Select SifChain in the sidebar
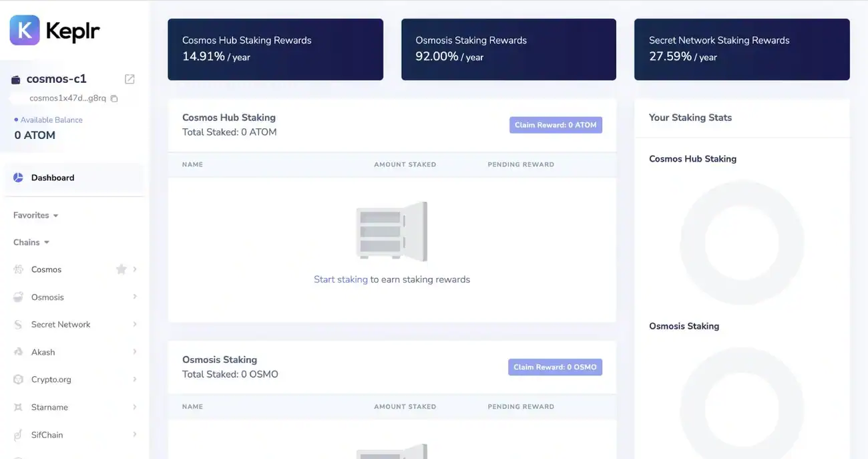Image resolution: width=868 pixels, height=459 pixels. (47, 434)
